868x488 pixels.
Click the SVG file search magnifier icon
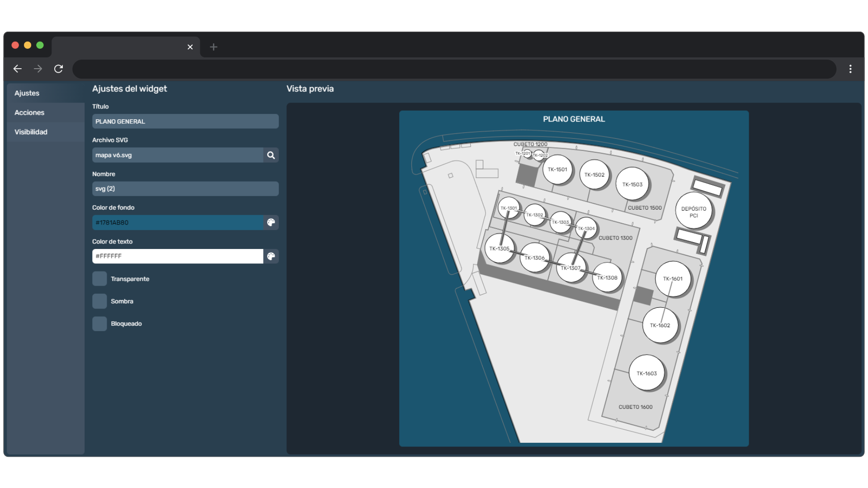click(271, 155)
